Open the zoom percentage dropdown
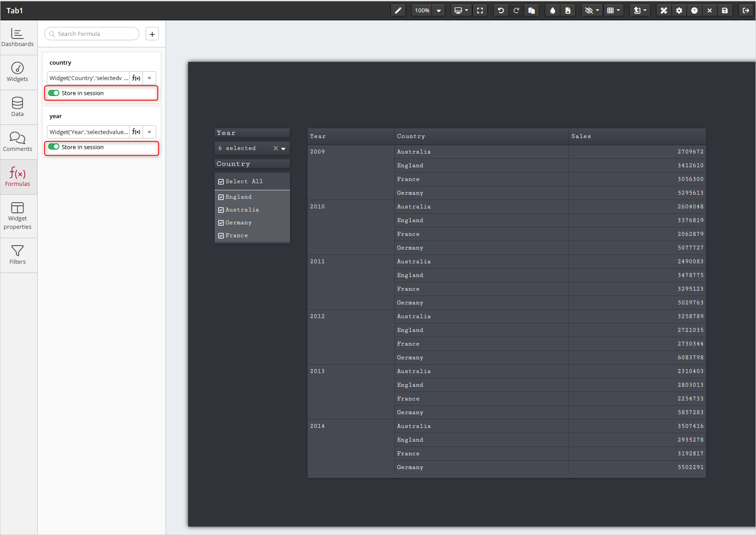 [438, 11]
